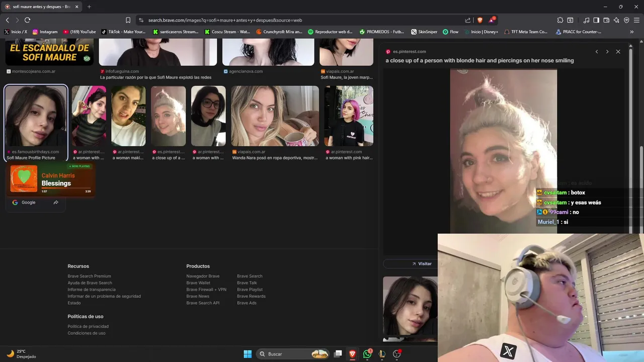The width and height of the screenshot is (644, 362).
Task: Select 'Wanda Nara posó en ropa deportiva' image
Action: click(275, 116)
